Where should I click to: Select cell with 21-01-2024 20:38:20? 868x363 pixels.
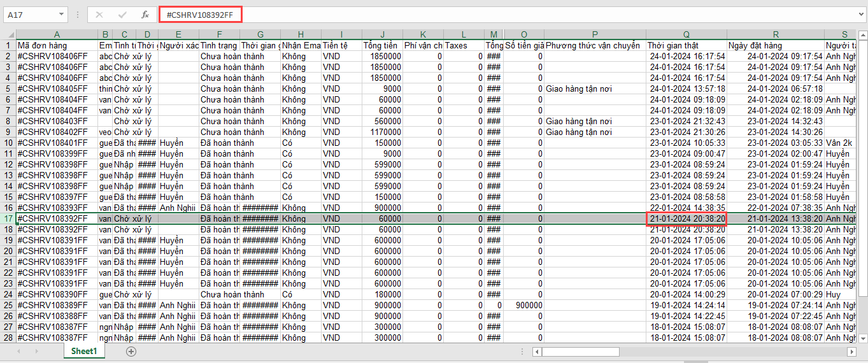click(x=686, y=218)
